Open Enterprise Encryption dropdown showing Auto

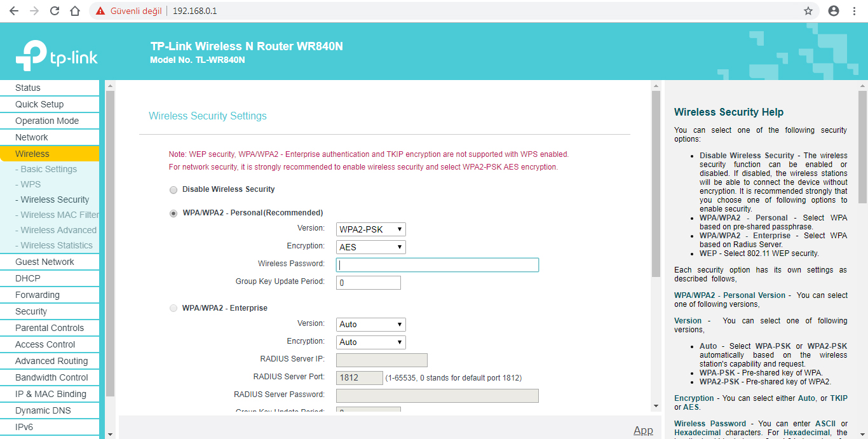370,342
